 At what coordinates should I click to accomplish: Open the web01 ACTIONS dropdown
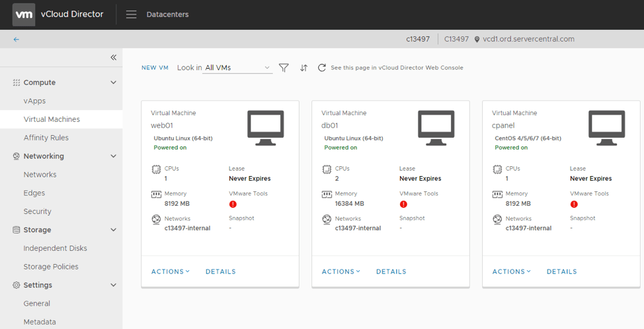tap(171, 271)
